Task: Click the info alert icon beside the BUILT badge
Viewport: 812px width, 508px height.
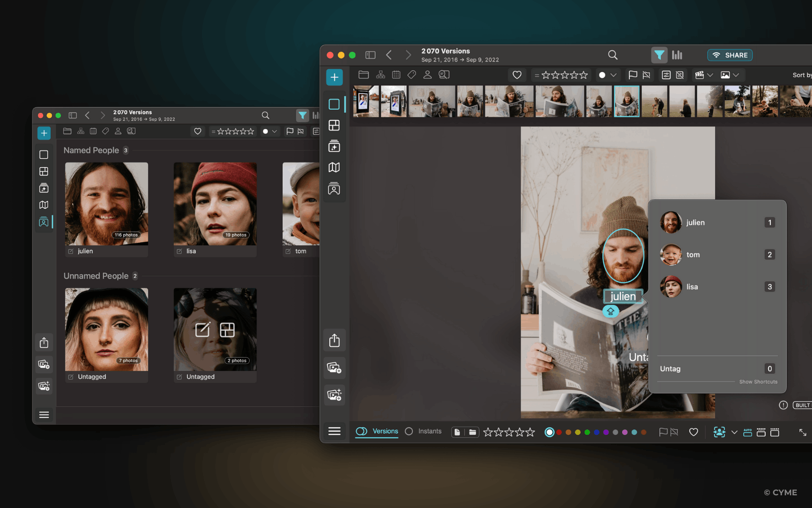Action: pyautogui.click(x=783, y=405)
